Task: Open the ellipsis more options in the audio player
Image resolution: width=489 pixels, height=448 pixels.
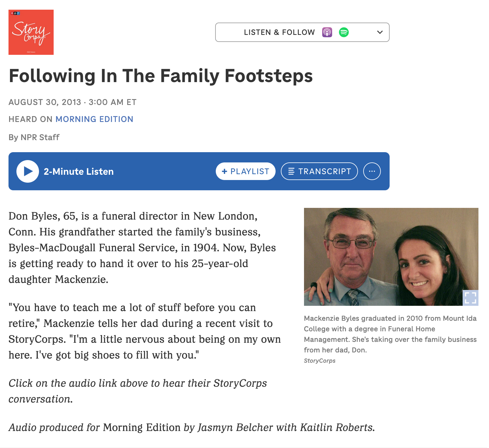Action: point(372,171)
